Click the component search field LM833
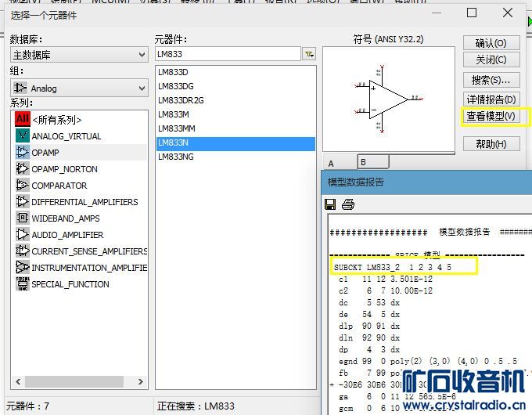532x415 pixels. (228, 54)
